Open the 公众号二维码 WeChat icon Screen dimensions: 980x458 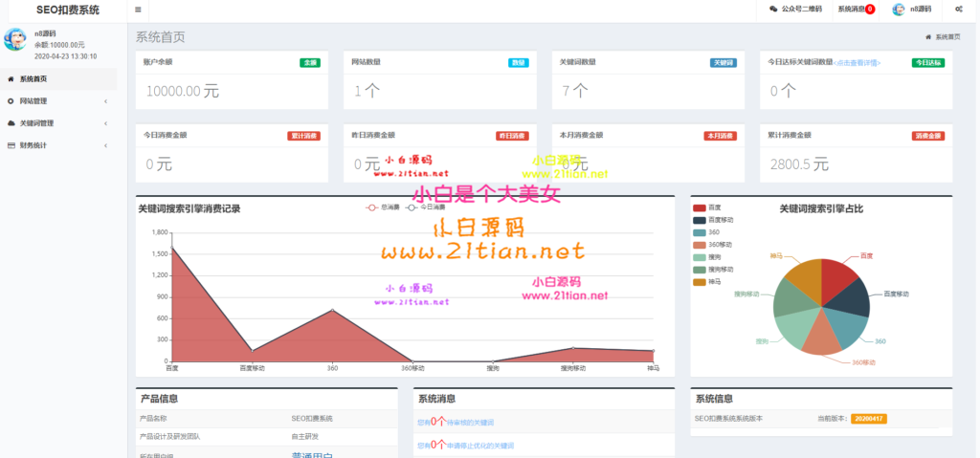(773, 10)
